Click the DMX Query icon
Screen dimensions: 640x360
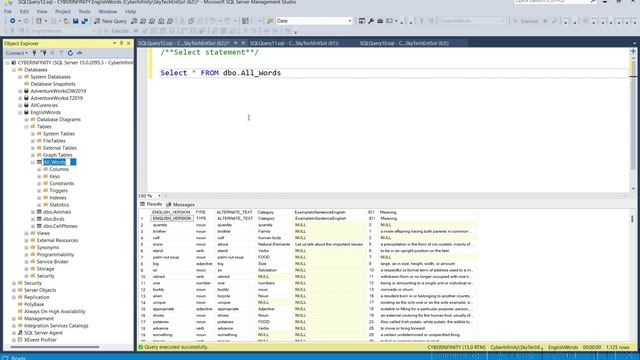pos(152,21)
